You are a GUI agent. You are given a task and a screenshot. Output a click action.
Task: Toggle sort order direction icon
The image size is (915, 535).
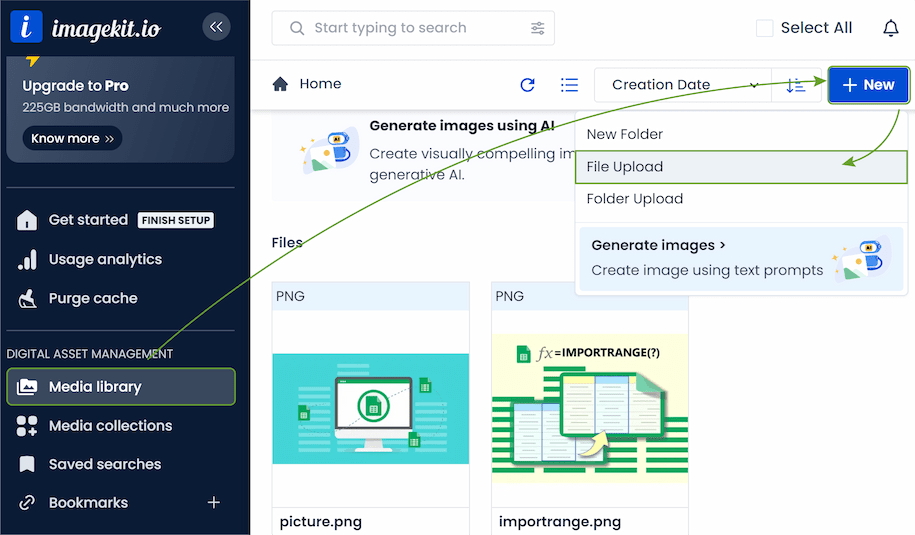tap(796, 85)
